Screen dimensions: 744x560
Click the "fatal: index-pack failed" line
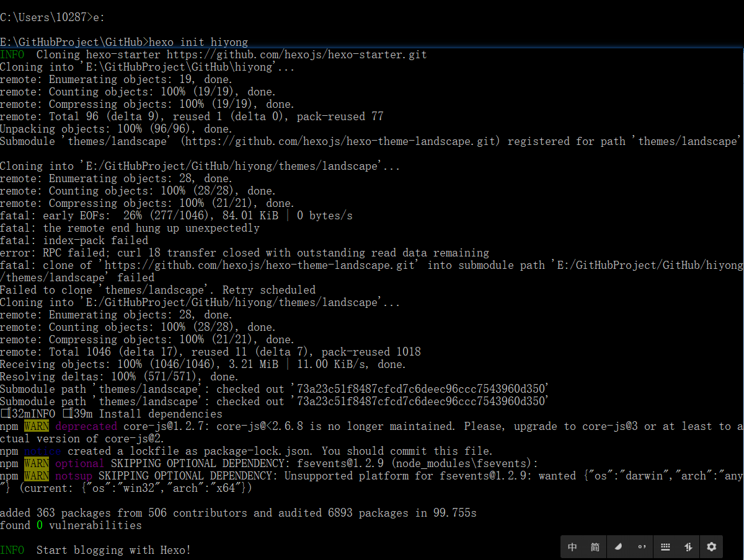(74, 240)
